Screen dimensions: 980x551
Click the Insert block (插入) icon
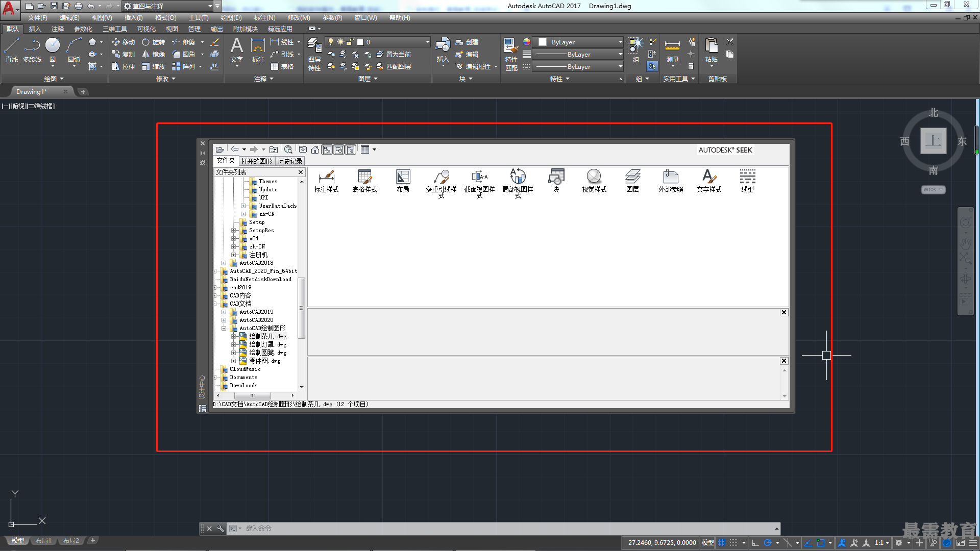tap(443, 50)
